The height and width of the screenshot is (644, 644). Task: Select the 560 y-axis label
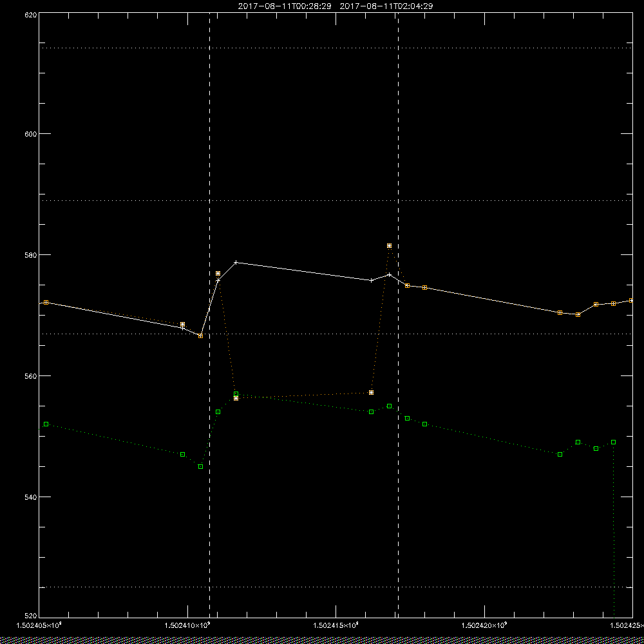pyautogui.click(x=31, y=376)
